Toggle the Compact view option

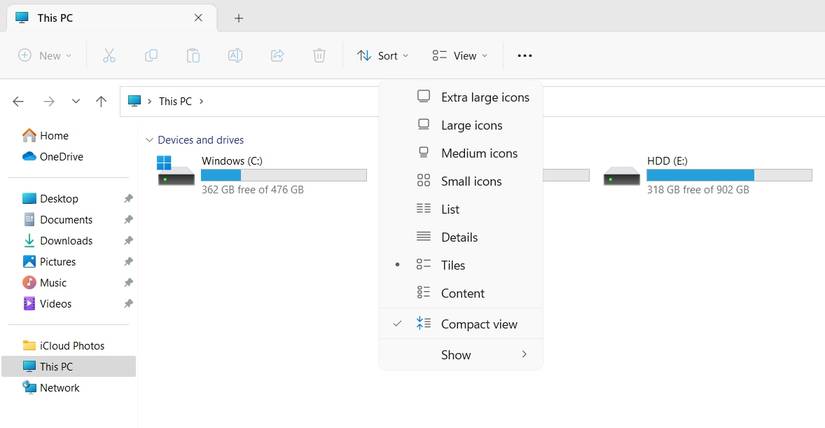coord(478,324)
